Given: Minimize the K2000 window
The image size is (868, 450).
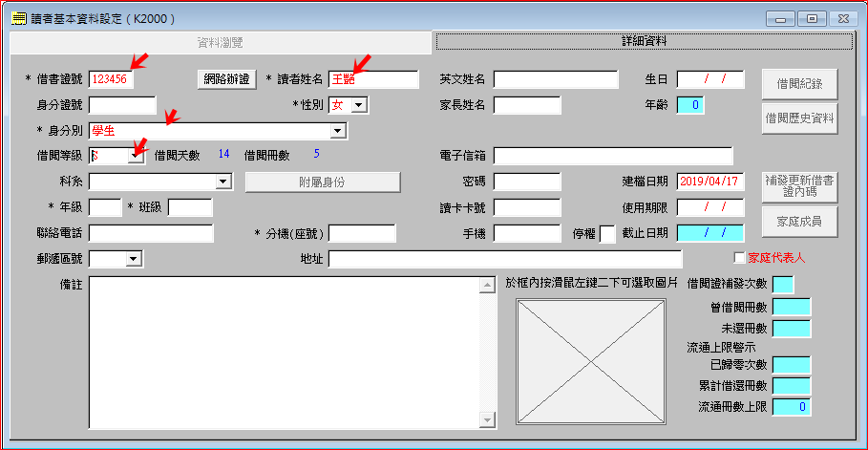Looking at the screenshot, I should (x=781, y=19).
